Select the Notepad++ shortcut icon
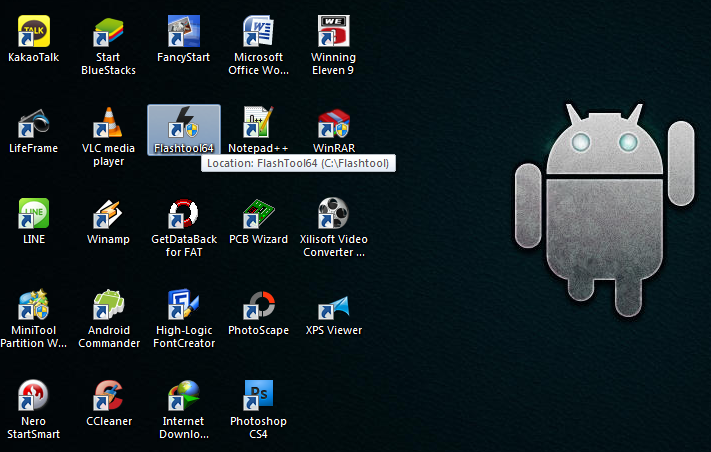 tap(258, 123)
